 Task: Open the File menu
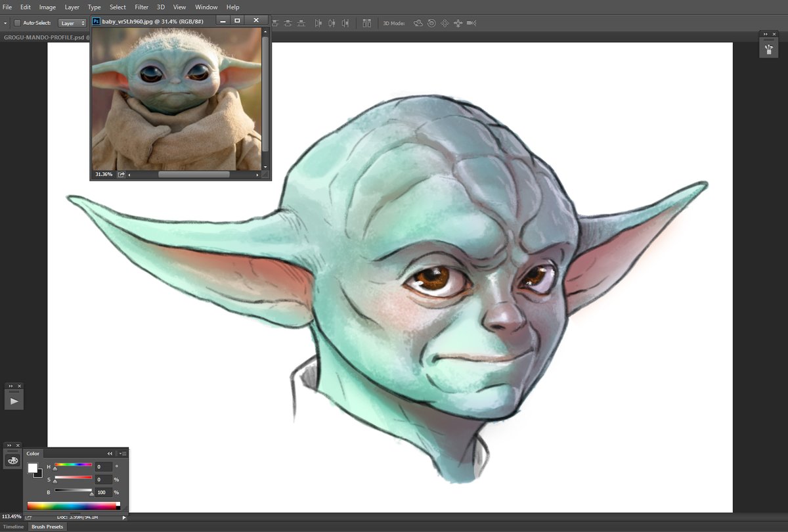(7, 7)
